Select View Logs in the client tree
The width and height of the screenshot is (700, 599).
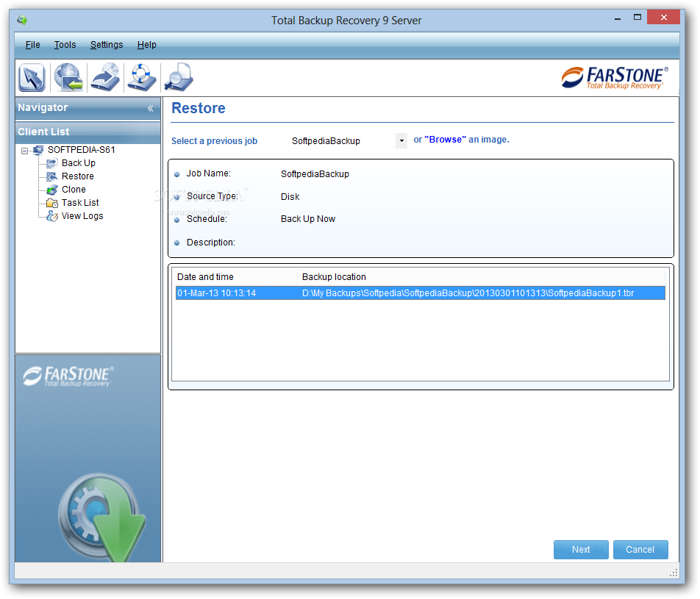click(82, 216)
